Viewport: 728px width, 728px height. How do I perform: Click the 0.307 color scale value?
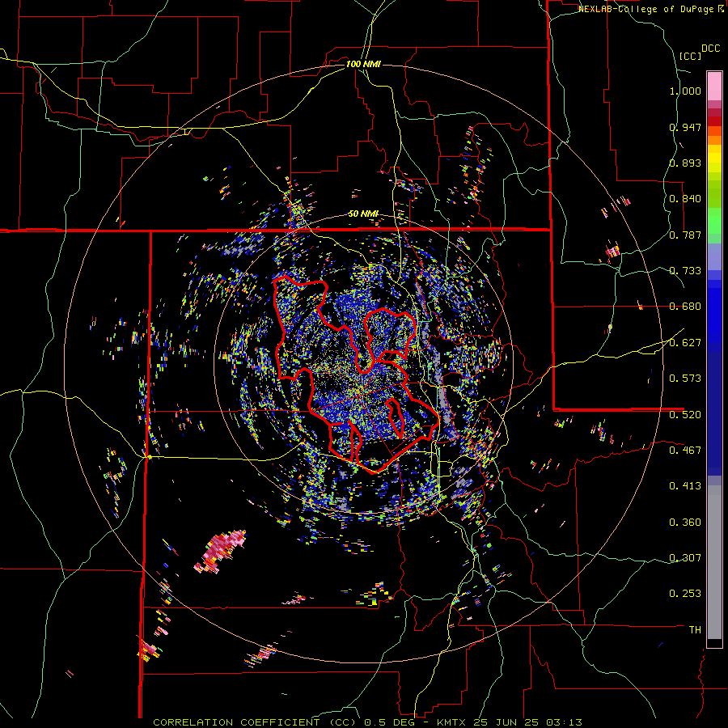click(x=685, y=558)
